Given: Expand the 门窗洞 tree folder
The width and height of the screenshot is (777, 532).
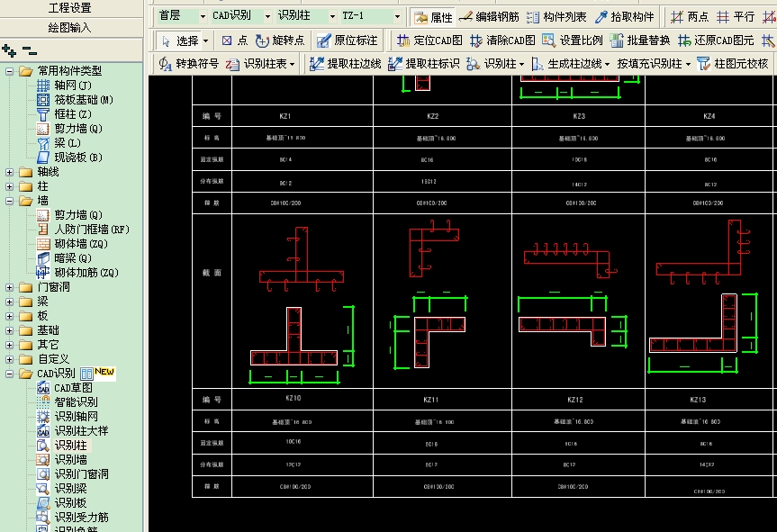Looking at the screenshot, I should coord(9,287).
